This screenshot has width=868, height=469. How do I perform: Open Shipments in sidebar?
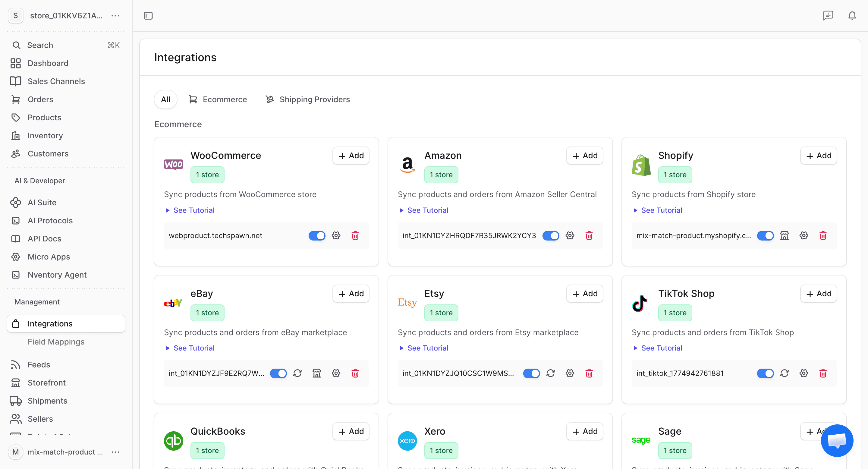pos(66,401)
